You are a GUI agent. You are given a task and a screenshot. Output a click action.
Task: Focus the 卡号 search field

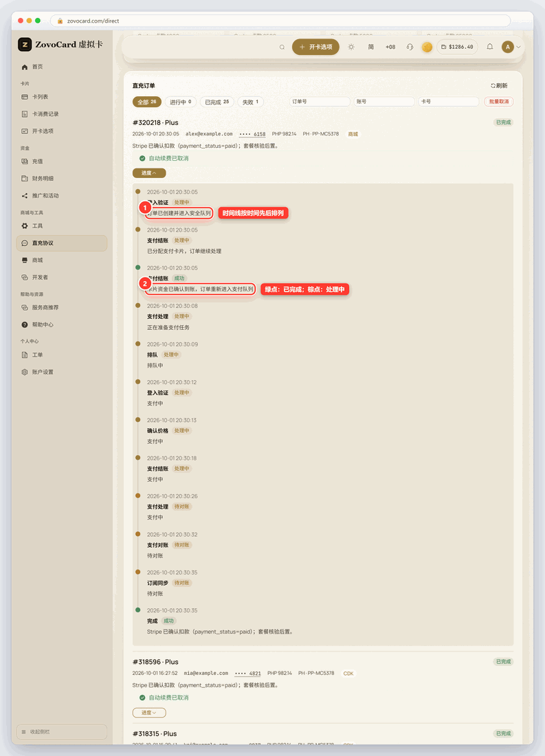(x=448, y=102)
